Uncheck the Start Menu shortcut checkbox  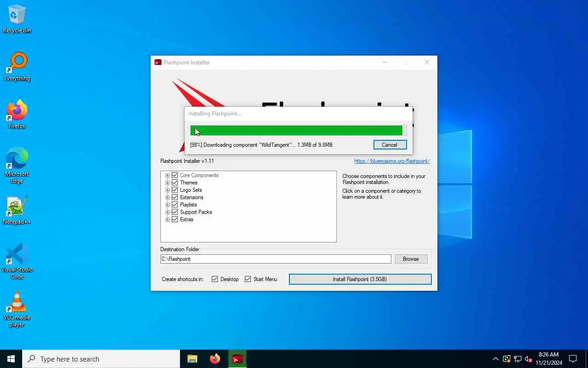pyautogui.click(x=248, y=279)
